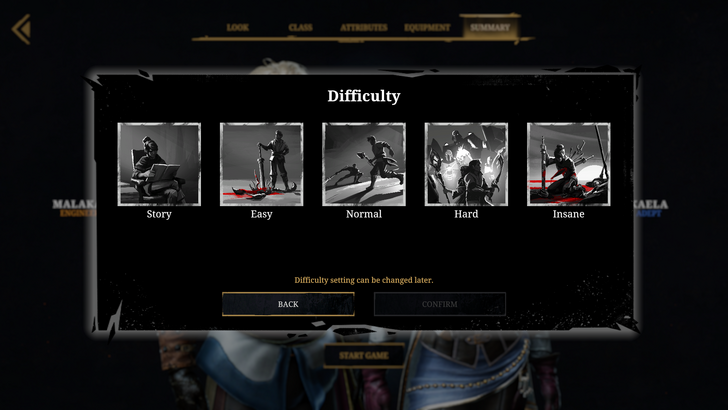This screenshot has height=410, width=728.
Task: Open the Attributes tab
Action: 364,27
